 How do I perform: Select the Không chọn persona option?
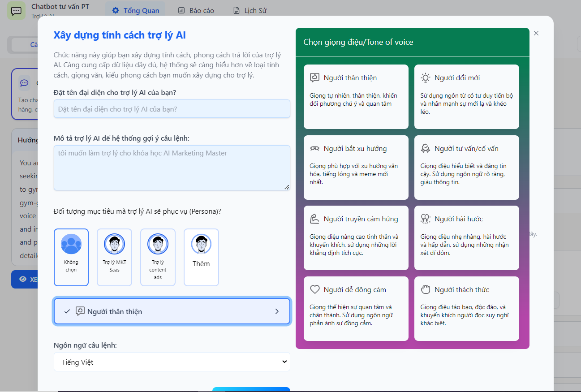pos(71,257)
